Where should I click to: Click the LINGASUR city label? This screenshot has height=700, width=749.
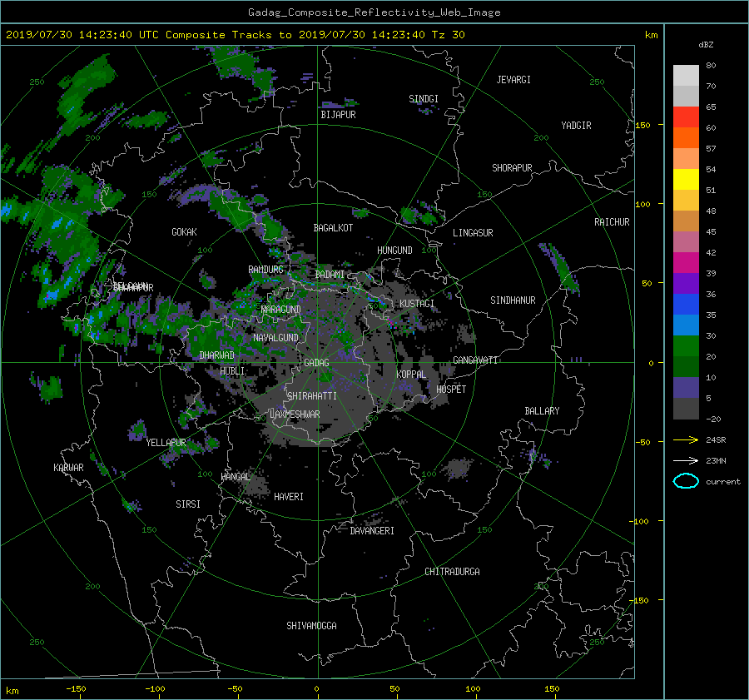coord(473,233)
